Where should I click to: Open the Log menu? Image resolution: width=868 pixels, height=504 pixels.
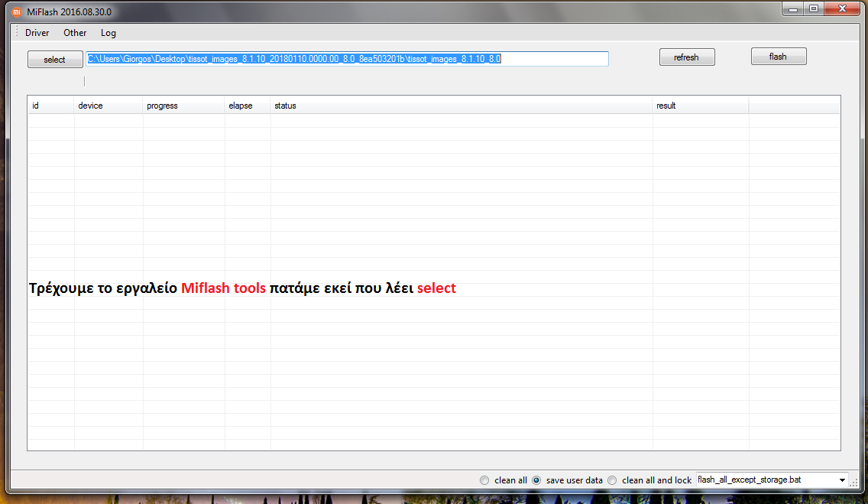[x=108, y=33]
